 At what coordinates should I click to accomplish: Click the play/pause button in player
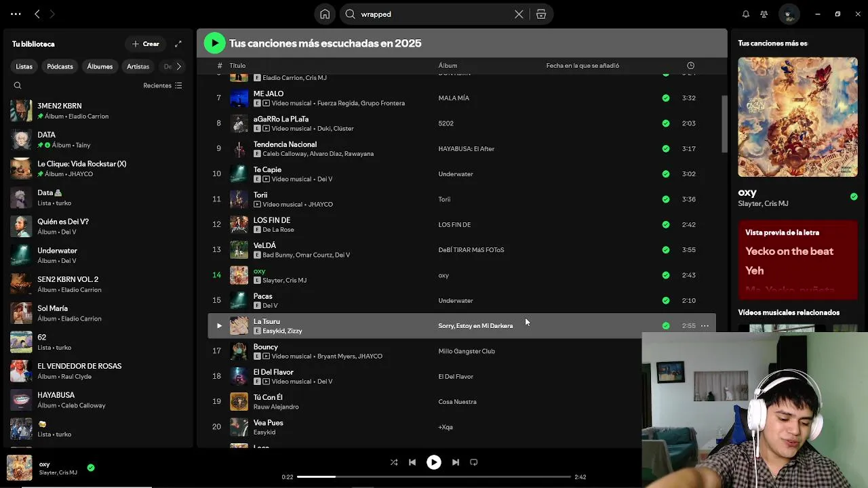(x=433, y=462)
